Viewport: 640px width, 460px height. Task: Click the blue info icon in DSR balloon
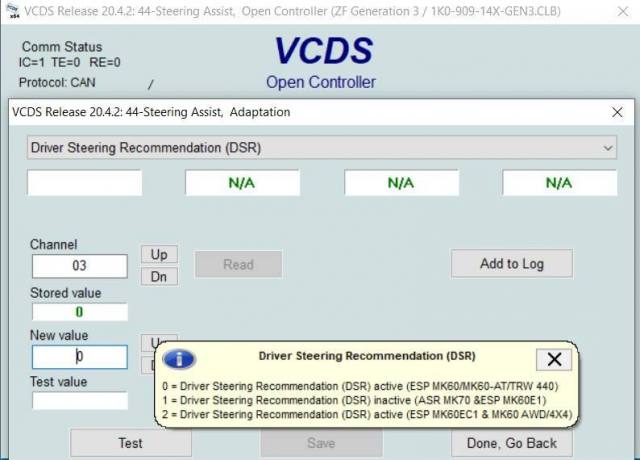179,359
